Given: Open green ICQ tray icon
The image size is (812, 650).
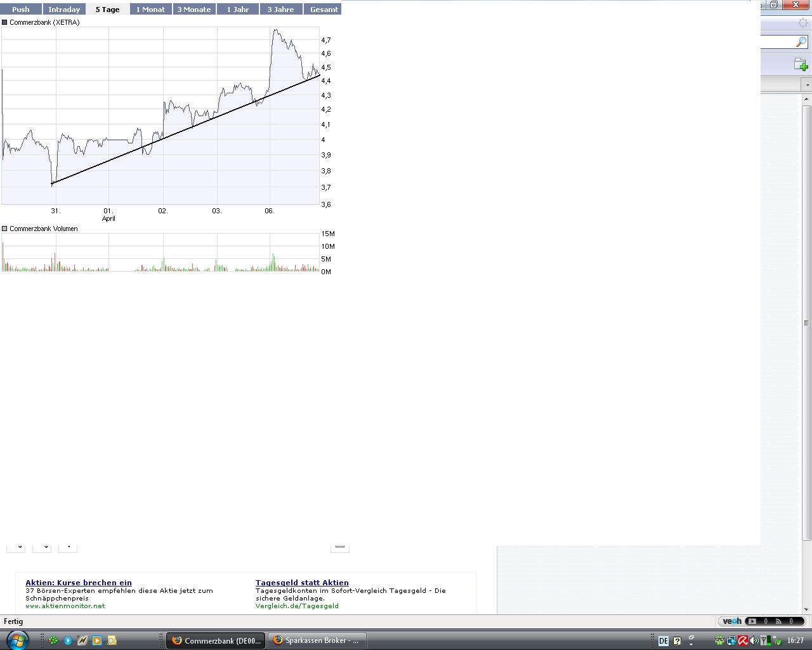Looking at the screenshot, I should coord(720,640).
